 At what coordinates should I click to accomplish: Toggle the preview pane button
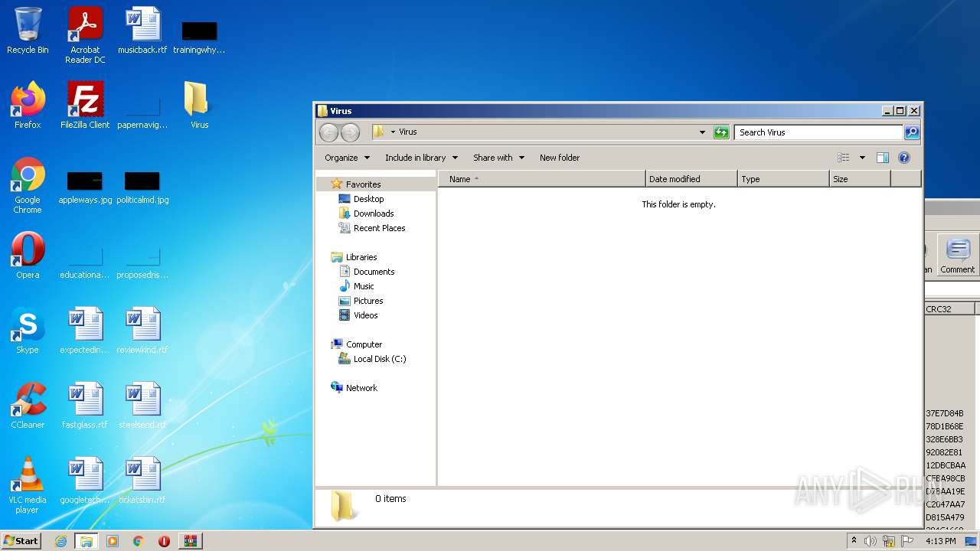point(883,158)
